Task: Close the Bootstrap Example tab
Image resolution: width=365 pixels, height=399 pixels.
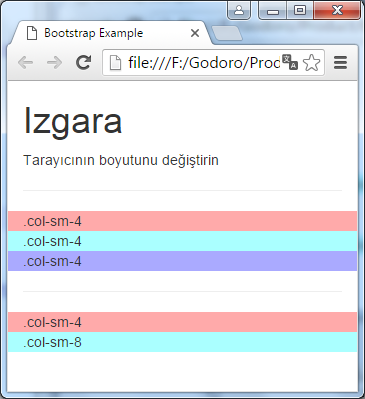Action: (x=195, y=33)
